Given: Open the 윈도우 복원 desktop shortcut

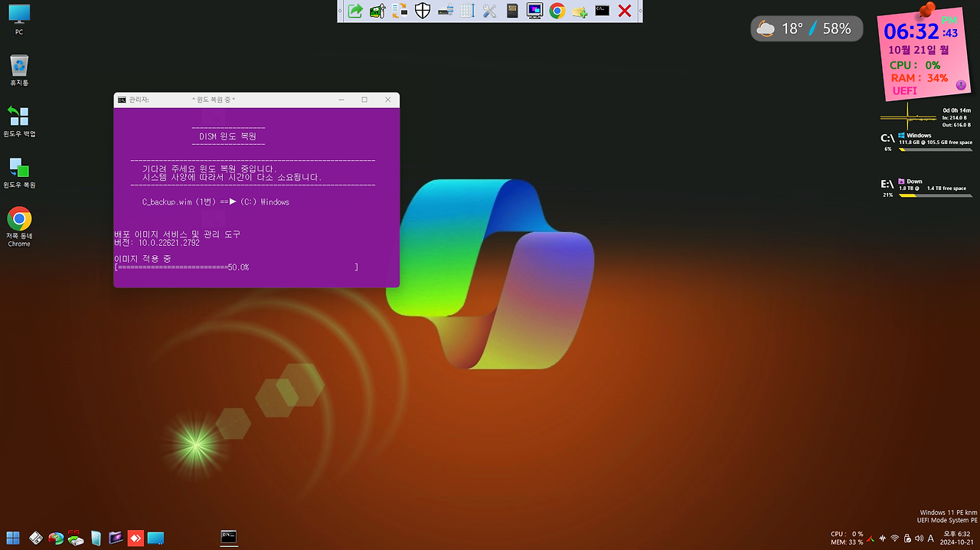Looking at the screenshot, I should click(19, 172).
